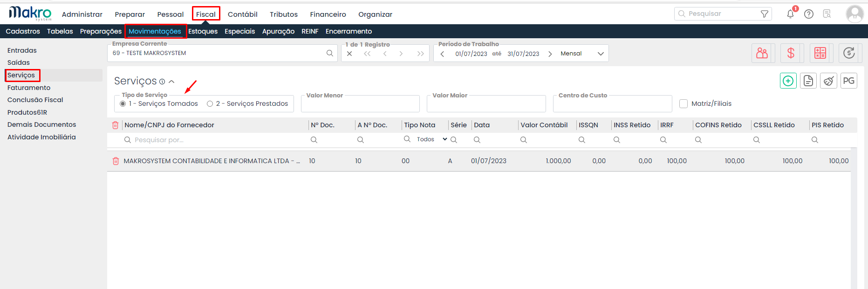Open the Tributos menu
868x289 pixels.
(284, 14)
